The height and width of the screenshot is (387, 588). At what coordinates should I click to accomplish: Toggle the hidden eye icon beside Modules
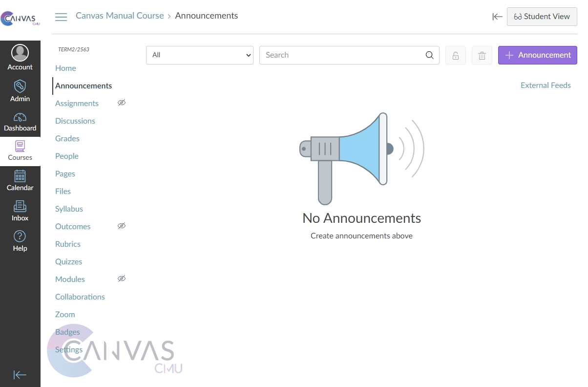(122, 279)
